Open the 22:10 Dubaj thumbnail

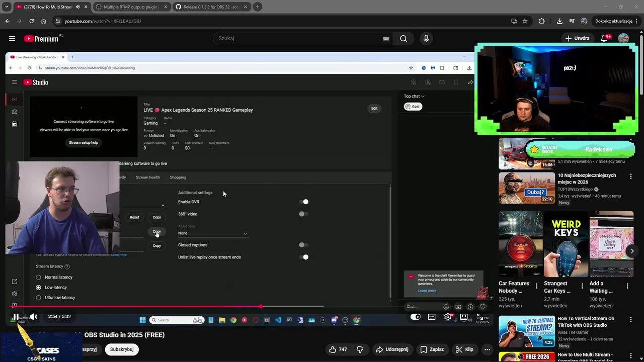527,188
